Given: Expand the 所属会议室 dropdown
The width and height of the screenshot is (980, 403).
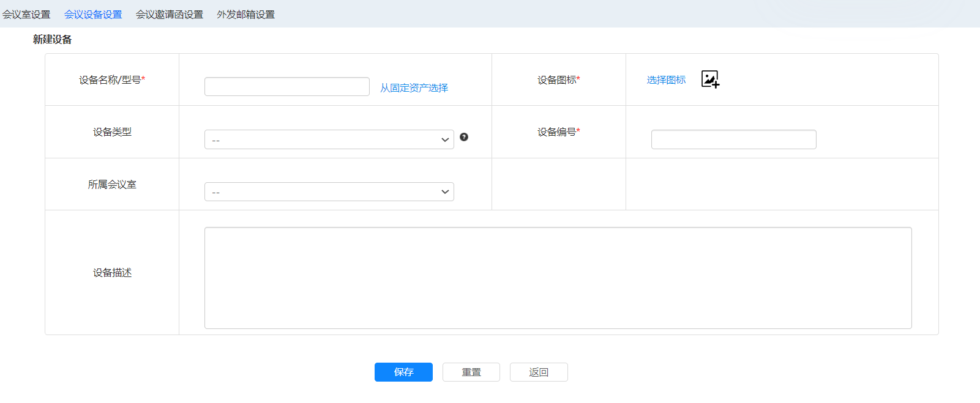Looking at the screenshot, I should pyautogui.click(x=329, y=192).
